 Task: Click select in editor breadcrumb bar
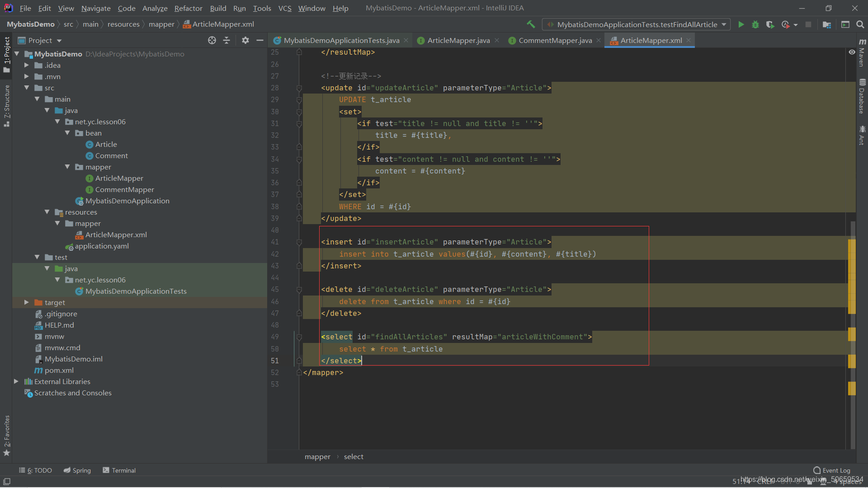click(354, 457)
